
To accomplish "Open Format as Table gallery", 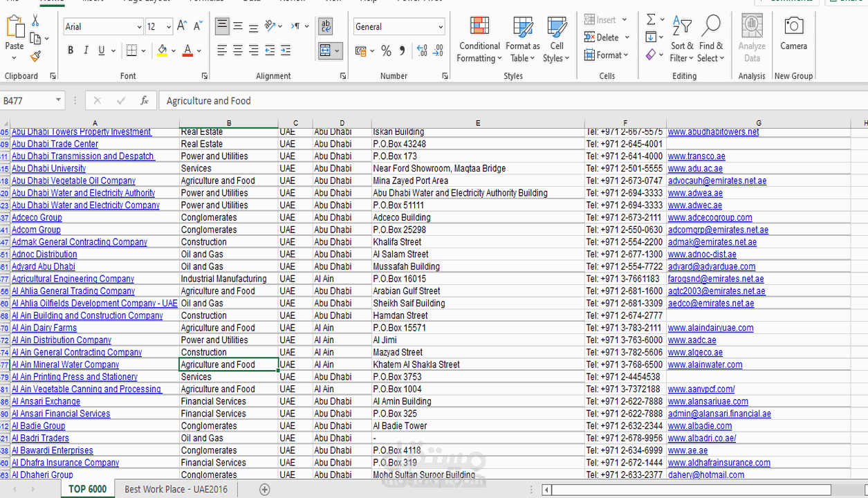I will tap(523, 39).
